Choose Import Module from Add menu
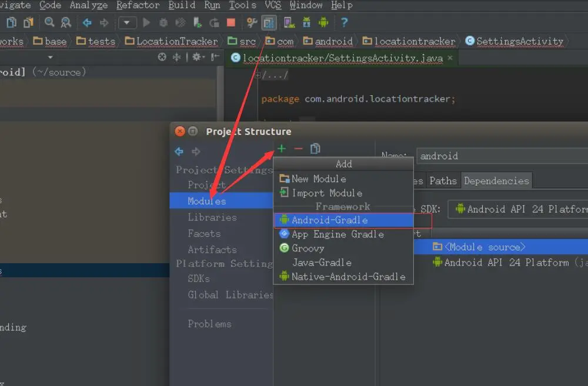 (343, 193)
